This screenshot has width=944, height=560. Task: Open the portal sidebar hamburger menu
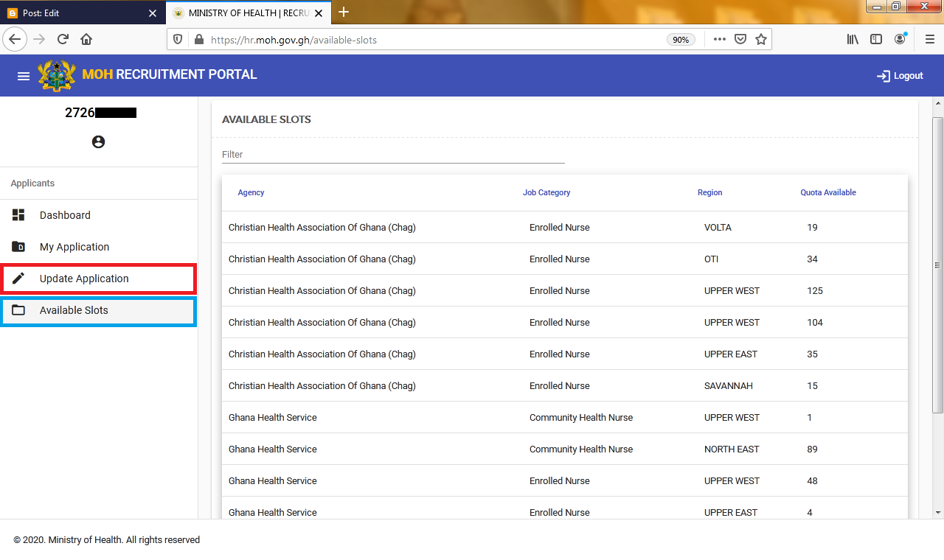[24, 74]
